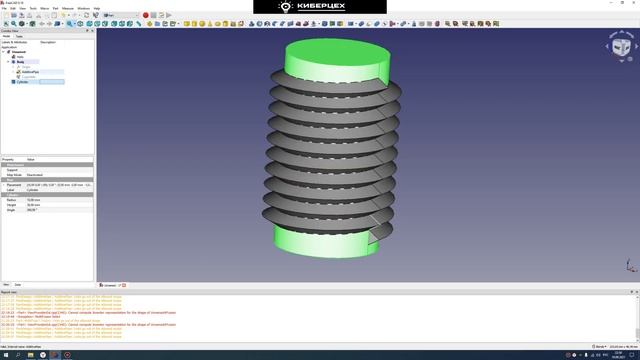Image resolution: width=640 pixels, height=360 pixels.
Task: Open the Windows Start menu
Action: pos(6,355)
